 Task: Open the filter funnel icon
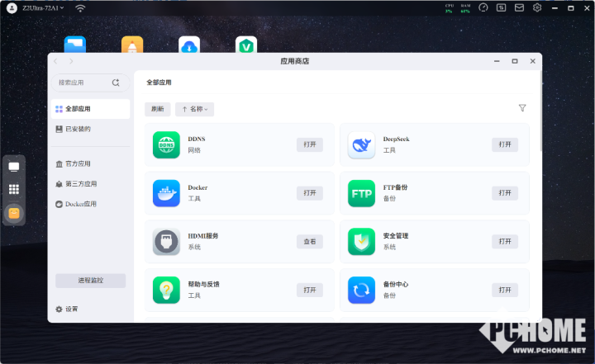(x=522, y=108)
